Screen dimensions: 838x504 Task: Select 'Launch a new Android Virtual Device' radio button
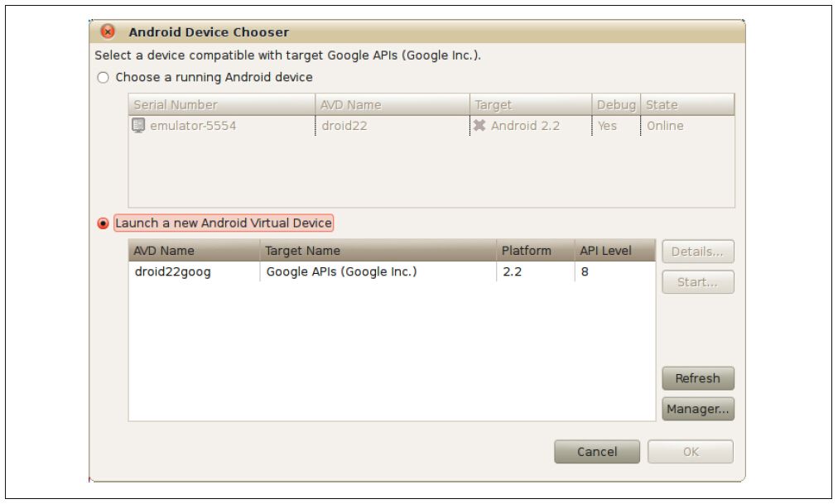(104, 223)
